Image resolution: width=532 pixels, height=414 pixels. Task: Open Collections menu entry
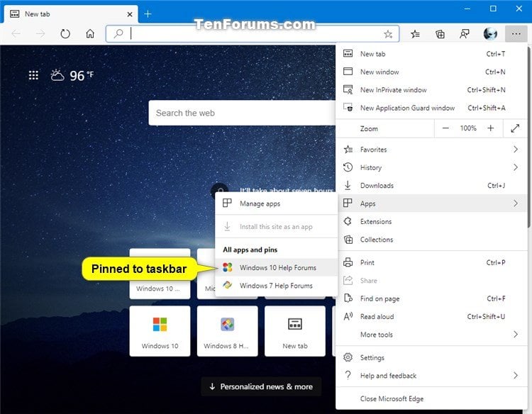(x=431, y=240)
